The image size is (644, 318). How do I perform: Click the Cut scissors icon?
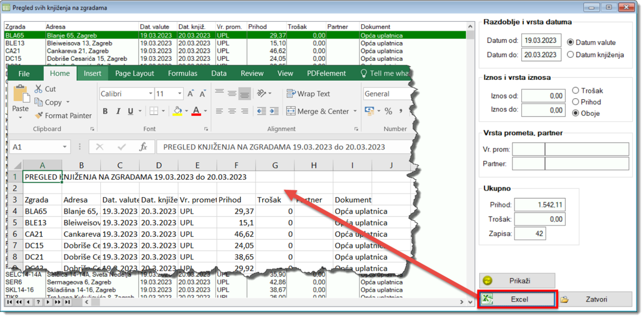pos(39,89)
